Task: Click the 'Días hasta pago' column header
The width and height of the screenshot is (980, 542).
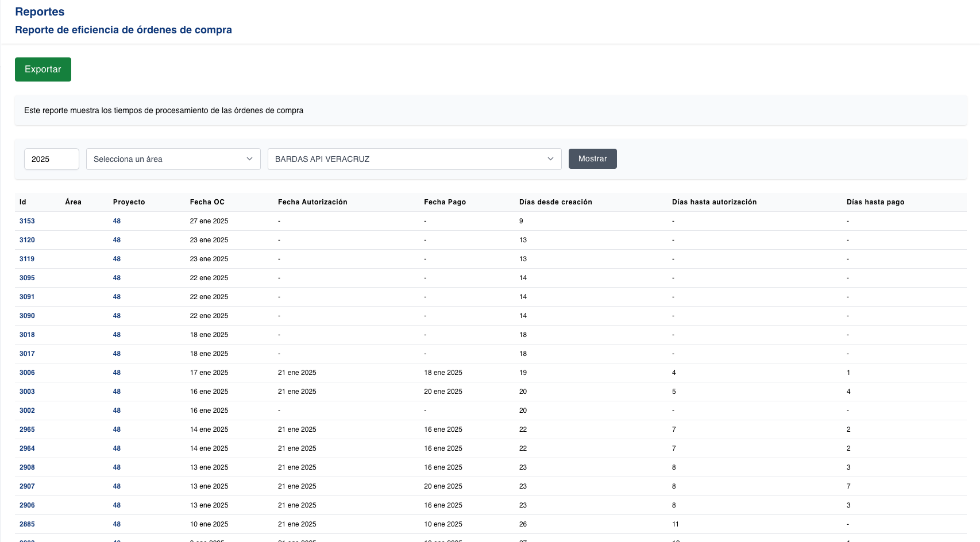Action: (x=875, y=202)
